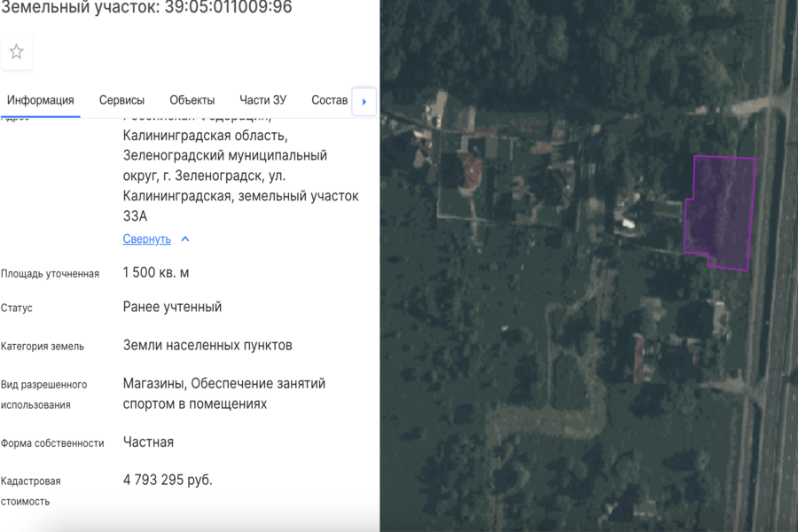Select the Ранее учтенный status value
Viewport: 798px width, 532px height.
(x=172, y=308)
